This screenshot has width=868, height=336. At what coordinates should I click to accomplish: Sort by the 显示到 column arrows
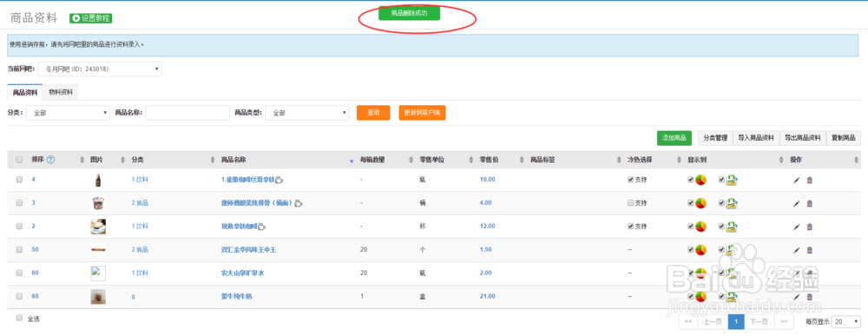pyautogui.click(x=781, y=160)
